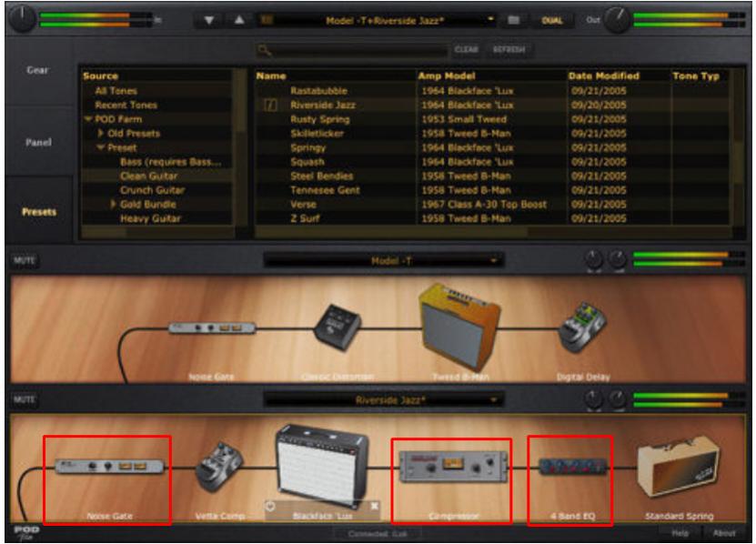Image resolution: width=756 pixels, height=544 pixels.
Task: Toggle the DUAL tone button
Action: pyautogui.click(x=552, y=20)
